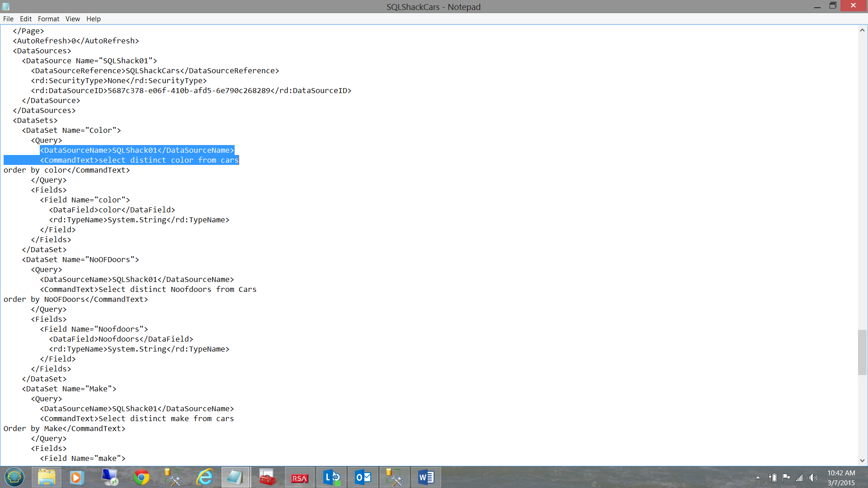Viewport: 868px width, 488px height.
Task: Open Lync from the taskbar
Action: coord(331,477)
